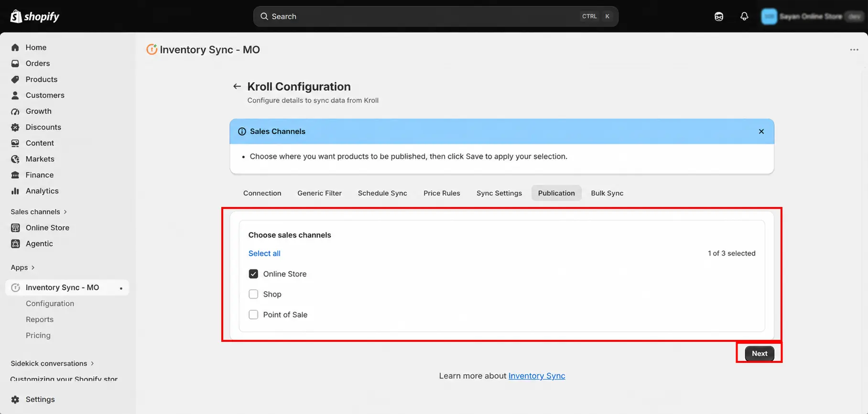
Task: Click the Select all link
Action: click(264, 253)
